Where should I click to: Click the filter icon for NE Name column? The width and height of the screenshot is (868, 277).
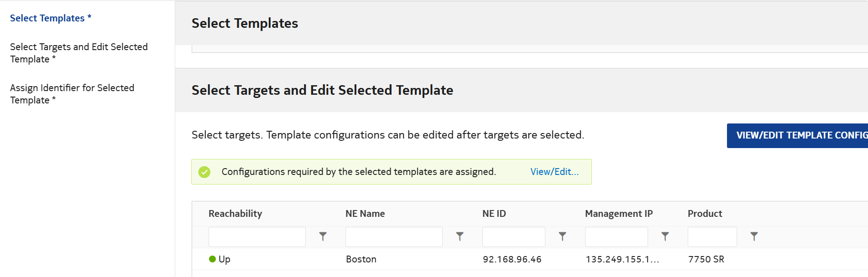coord(460,236)
